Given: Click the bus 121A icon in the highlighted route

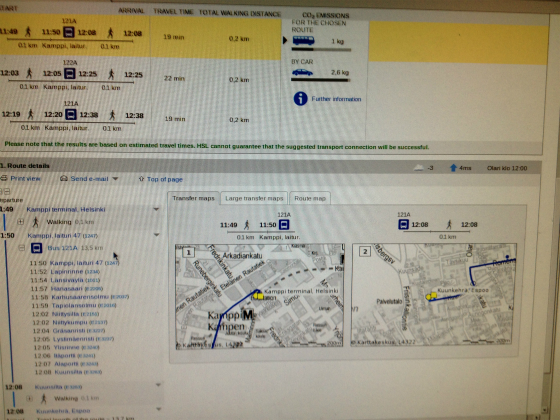Looking at the screenshot, I should pos(69,32).
